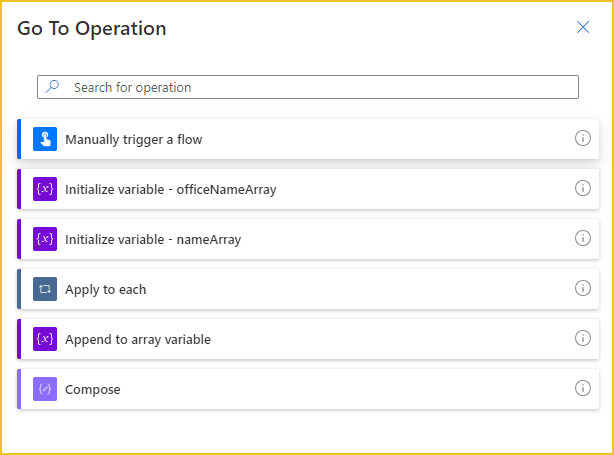
Task: Show info for Append to array variable
Action: pyautogui.click(x=583, y=338)
